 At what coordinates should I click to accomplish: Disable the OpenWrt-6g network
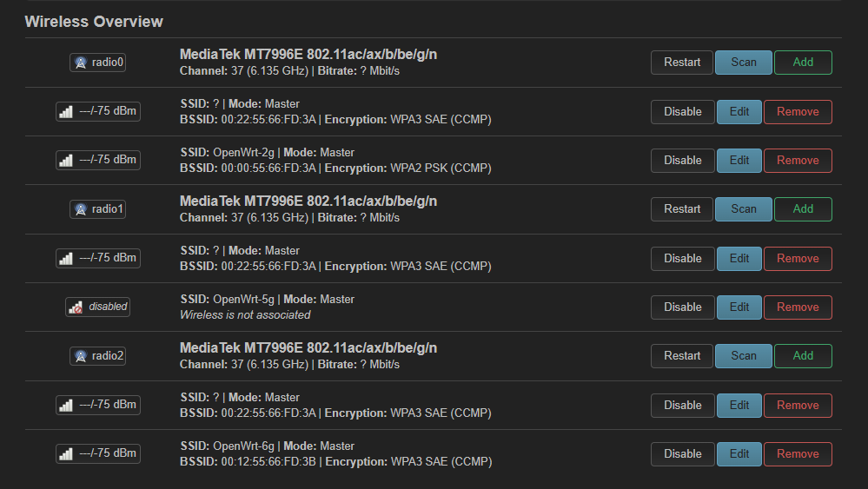[x=683, y=454]
